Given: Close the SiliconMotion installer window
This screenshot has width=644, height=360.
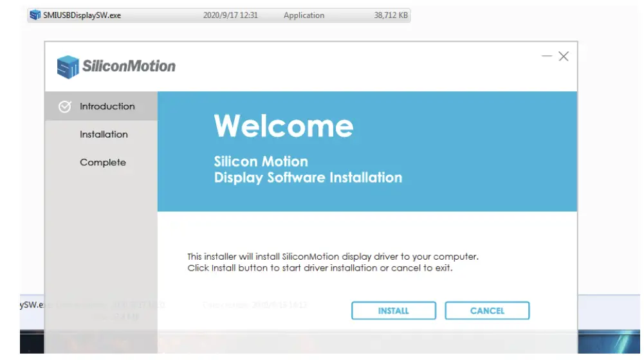Looking at the screenshot, I should click(564, 56).
